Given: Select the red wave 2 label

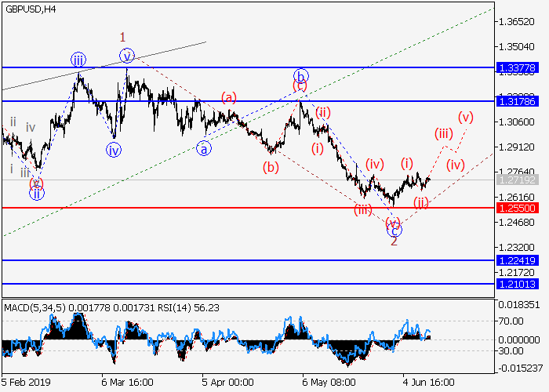Looking at the screenshot, I should coord(394,241).
